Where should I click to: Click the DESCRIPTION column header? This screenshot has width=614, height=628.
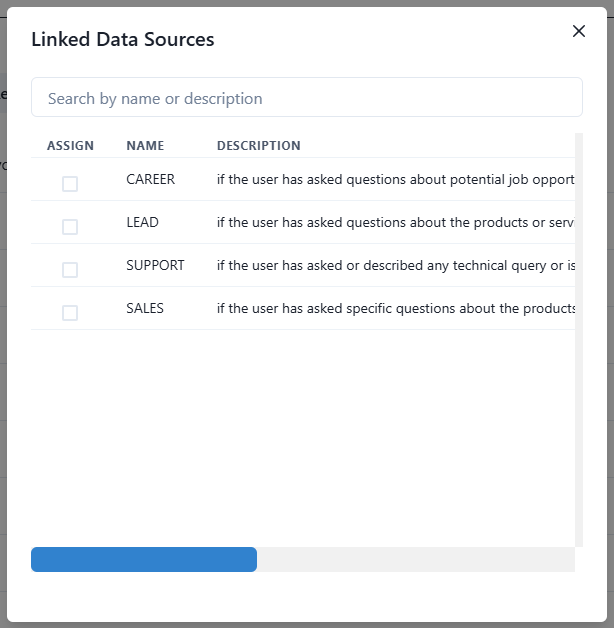click(x=258, y=146)
